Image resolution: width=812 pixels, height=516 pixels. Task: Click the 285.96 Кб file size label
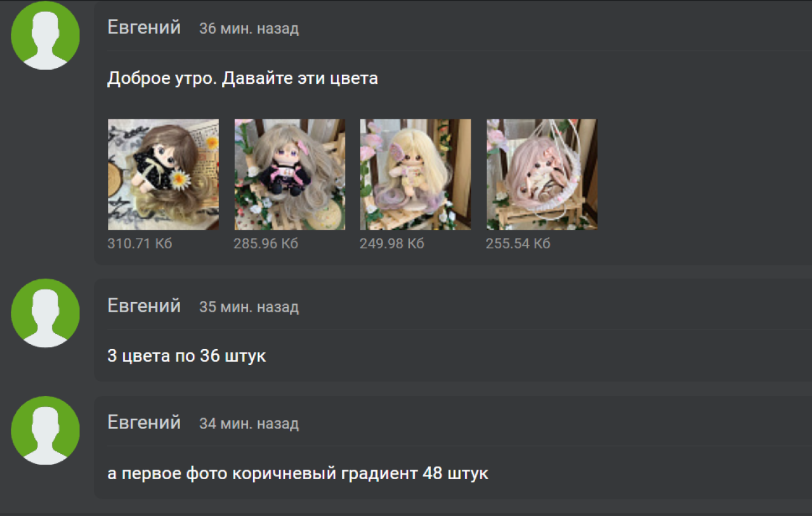266,244
